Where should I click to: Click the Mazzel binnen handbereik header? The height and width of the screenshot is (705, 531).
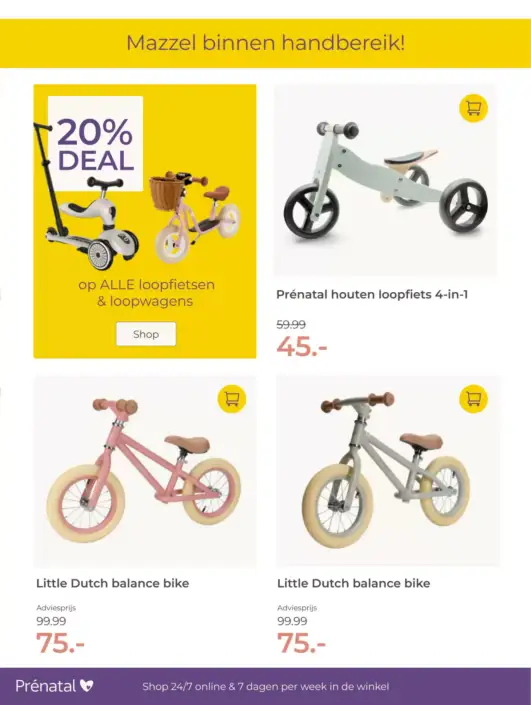[265, 43]
